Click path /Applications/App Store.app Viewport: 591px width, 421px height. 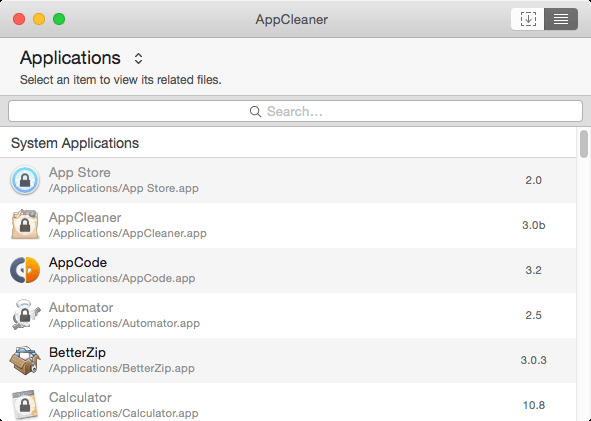click(124, 188)
